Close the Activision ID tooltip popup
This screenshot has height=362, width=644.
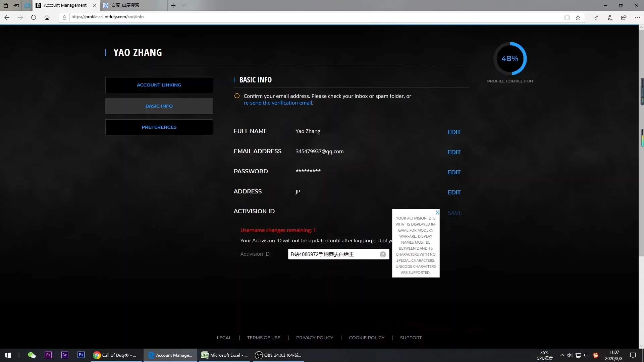pos(437,213)
